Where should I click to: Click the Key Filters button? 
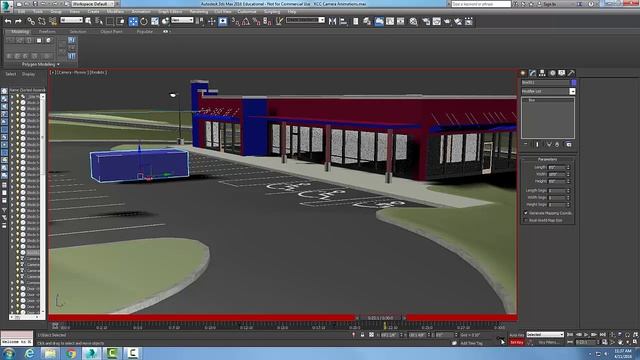pos(548,342)
